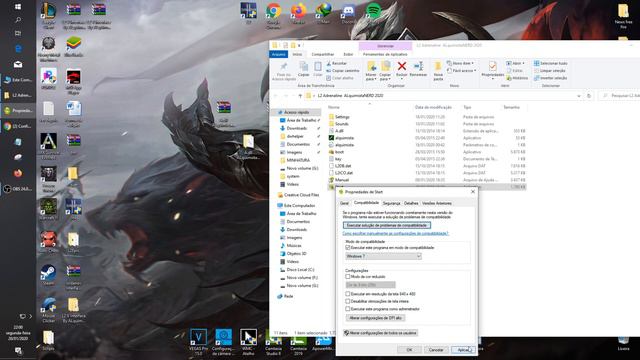
Task: Click 'Executar solução de problemas de compatibilidade' button
Action: [x=387, y=225]
